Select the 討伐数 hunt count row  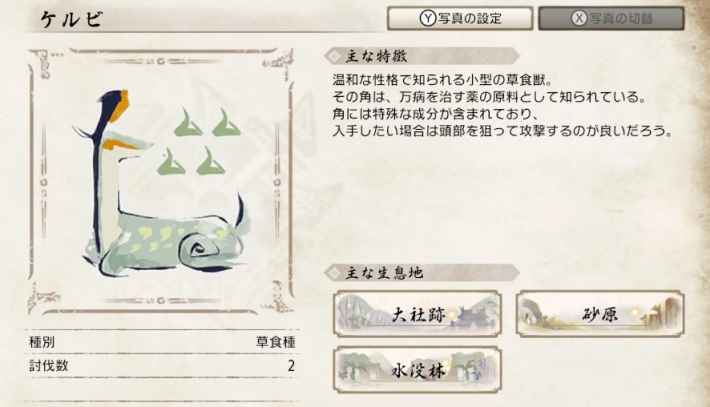pyautogui.click(x=162, y=366)
